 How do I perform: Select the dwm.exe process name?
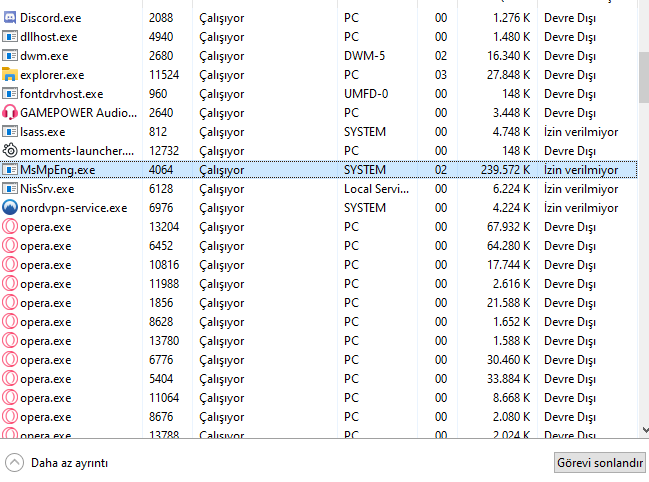[44, 56]
